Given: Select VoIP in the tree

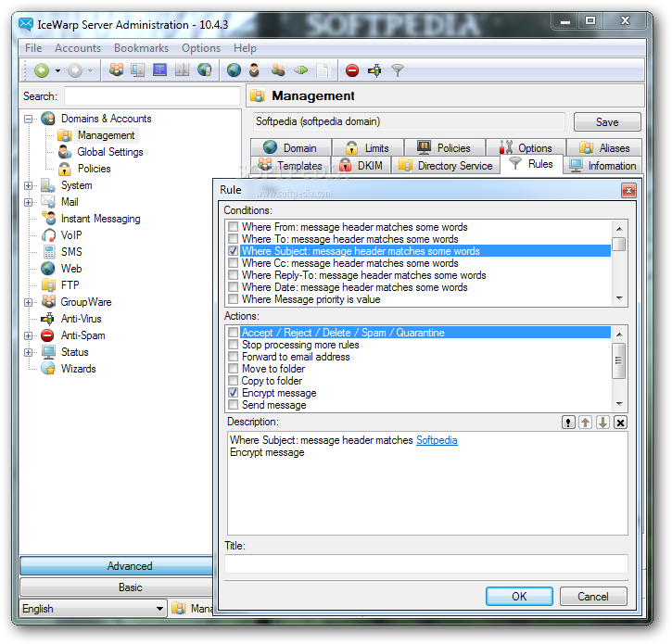Looking at the screenshot, I should [x=71, y=235].
